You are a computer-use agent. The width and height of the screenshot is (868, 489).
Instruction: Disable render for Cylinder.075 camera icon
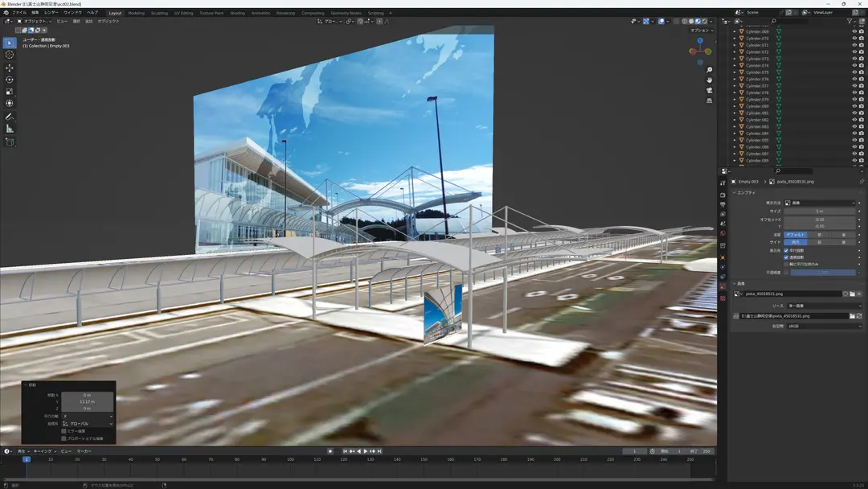(x=862, y=72)
